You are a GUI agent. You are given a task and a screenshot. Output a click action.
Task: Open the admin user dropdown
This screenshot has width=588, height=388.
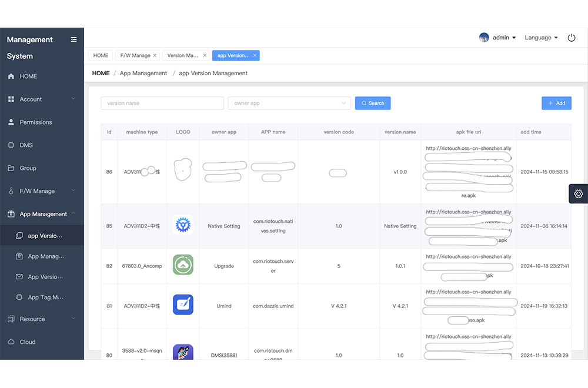tap(504, 38)
